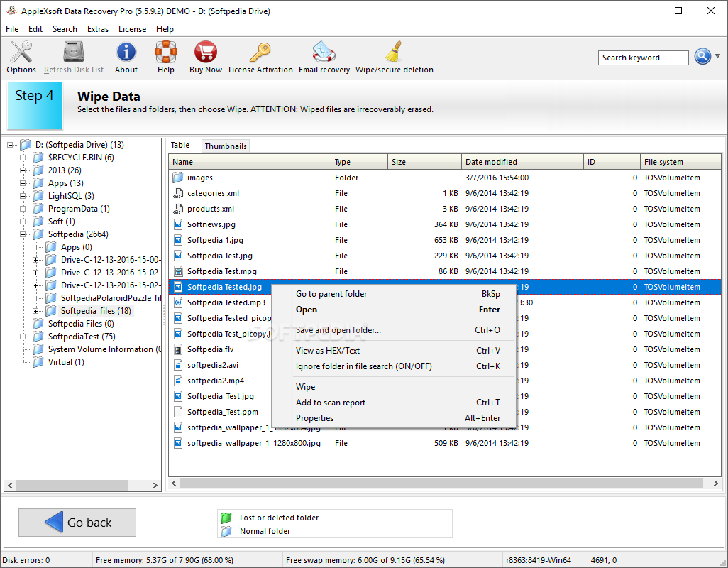Collapse the D: (Softpedia Drive) tree node
The height and width of the screenshot is (568, 728).
point(10,145)
